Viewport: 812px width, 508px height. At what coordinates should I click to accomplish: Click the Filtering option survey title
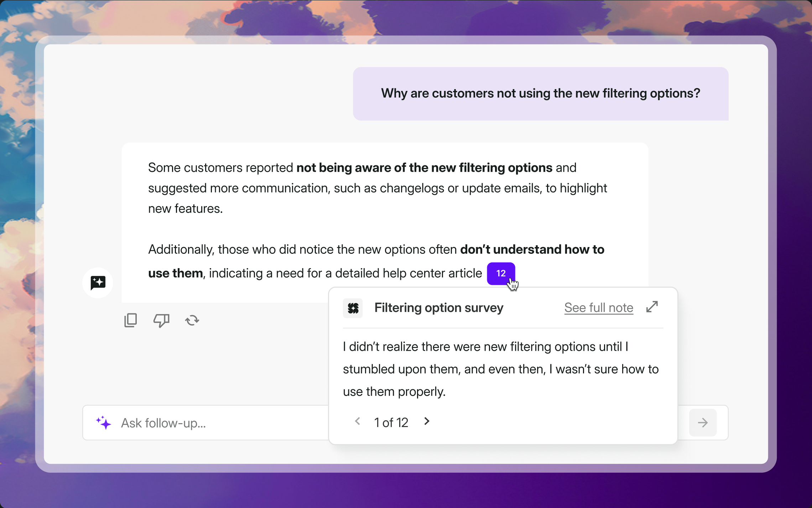click(439, 308)
